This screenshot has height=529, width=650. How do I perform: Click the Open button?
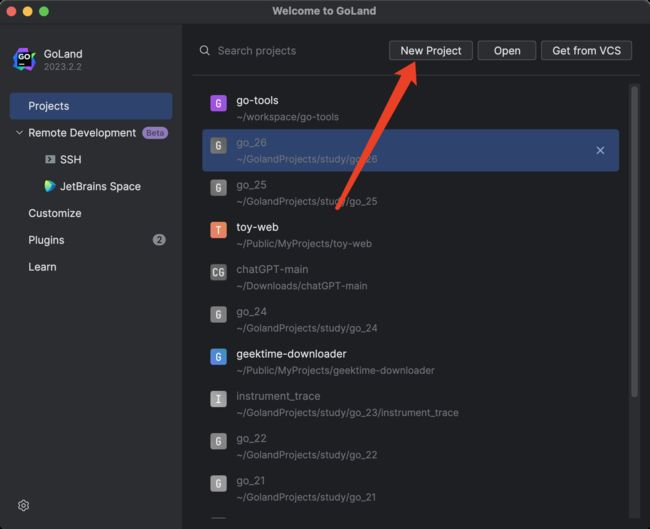(x=507, y=51)
